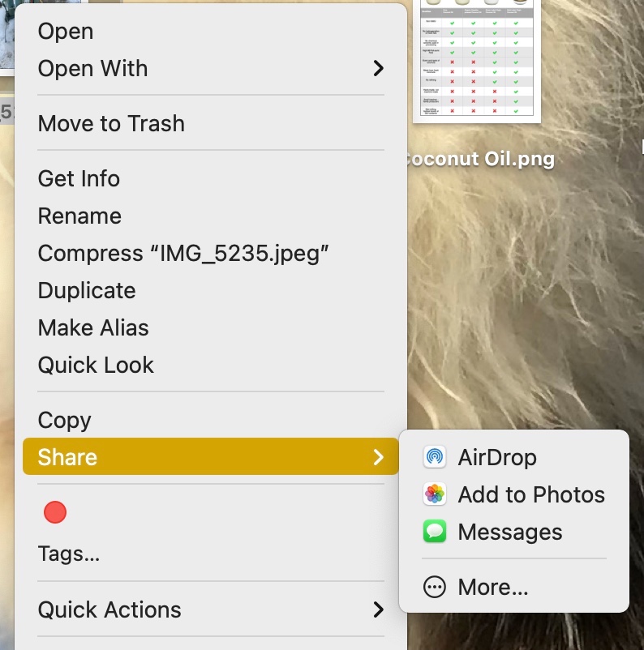644x650 pixels.
Task: Copy the selected file
Action: click(64, 420)
